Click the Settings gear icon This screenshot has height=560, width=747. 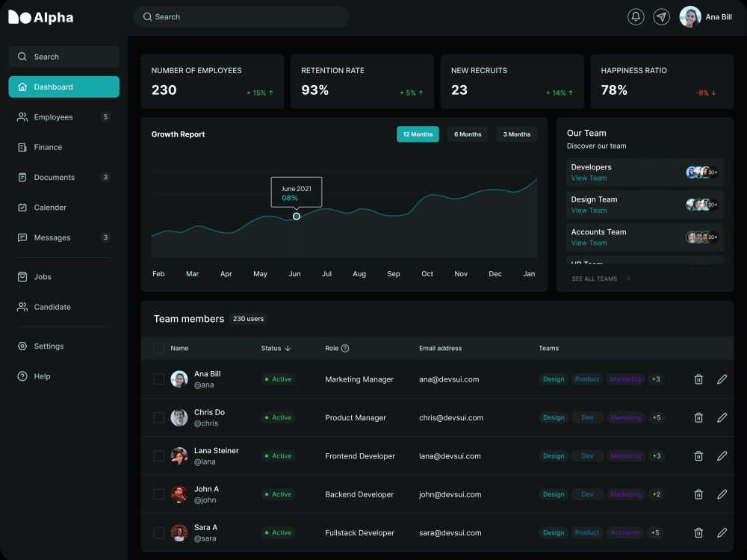click(x=22, y=346)
